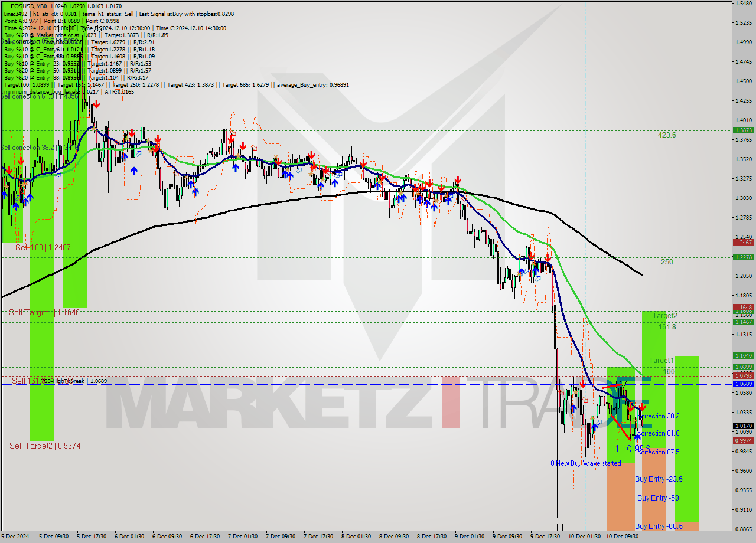Click red 0.9974 price tag on axis
The image size is (756, 543).
[743, 440]
